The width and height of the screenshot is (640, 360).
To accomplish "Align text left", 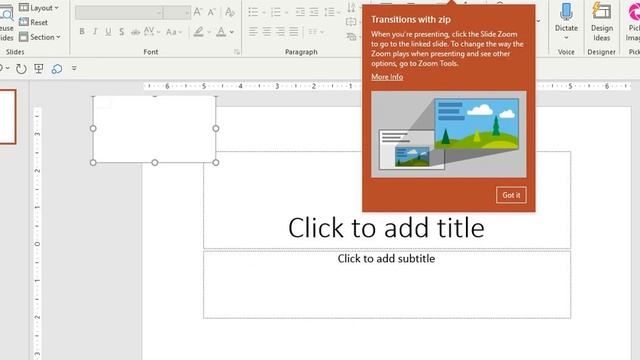I will pyautogui.click(x=253, y=31).
